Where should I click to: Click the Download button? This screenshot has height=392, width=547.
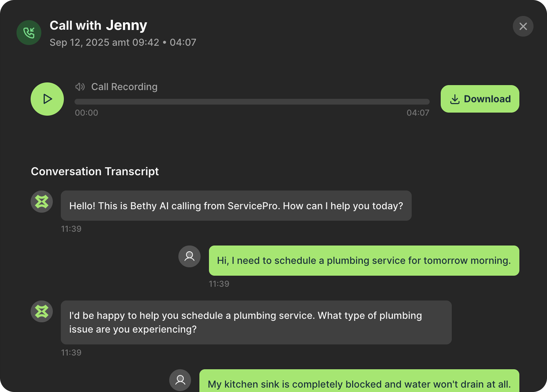(480, 99)
